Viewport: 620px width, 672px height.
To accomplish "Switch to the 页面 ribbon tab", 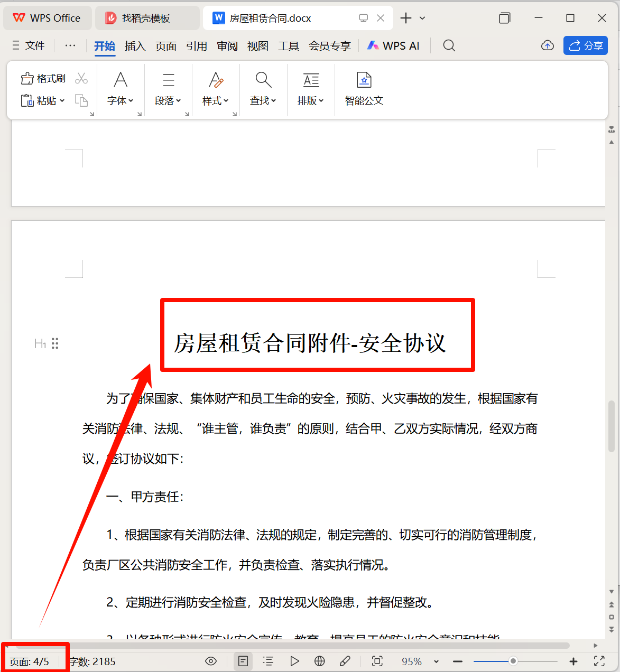I will 166,46.
